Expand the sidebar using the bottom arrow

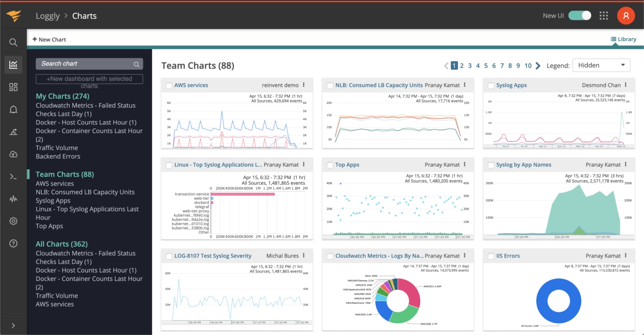click(x=13, y=325)
